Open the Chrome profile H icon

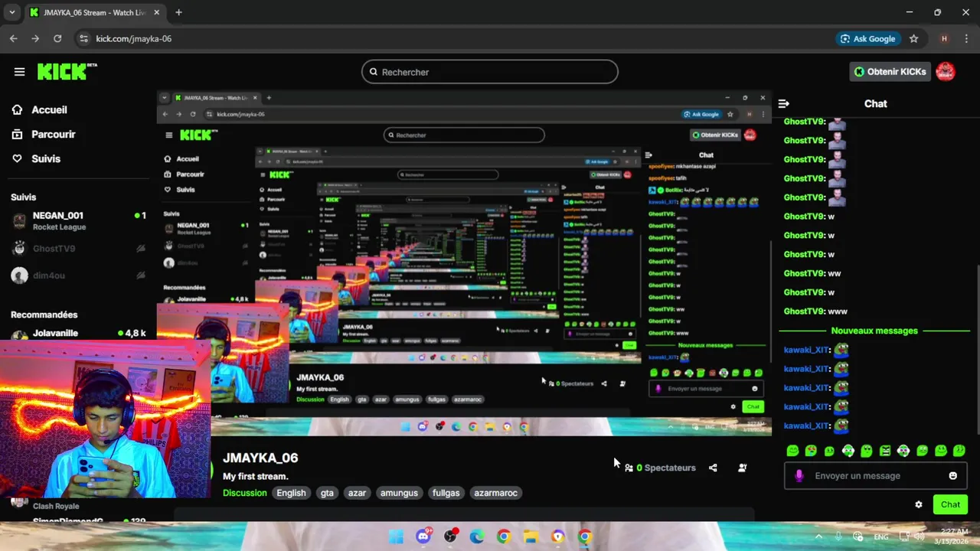click(944, 38)
